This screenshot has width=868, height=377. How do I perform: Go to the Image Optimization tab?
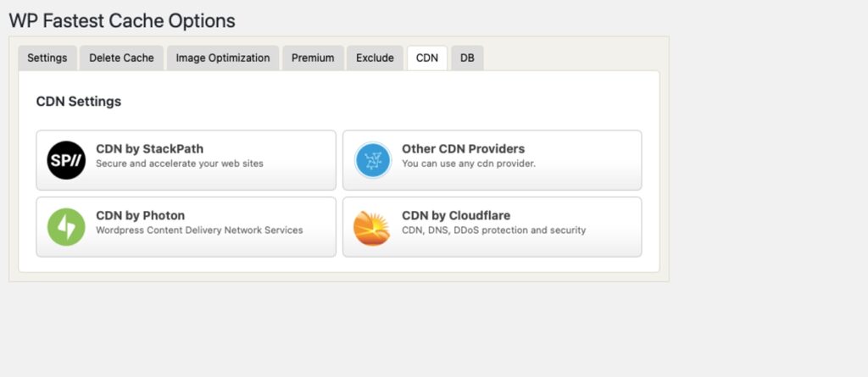(223, 58)
